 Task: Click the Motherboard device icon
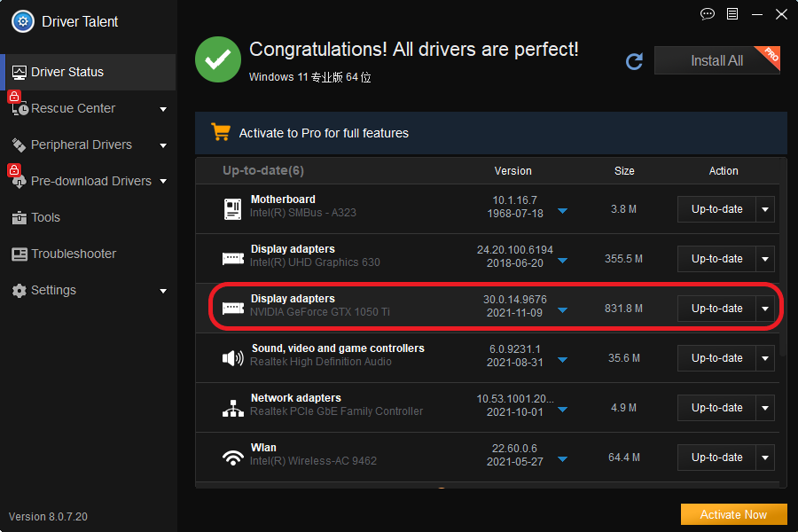pyautogui.click(x=233, y=208)
